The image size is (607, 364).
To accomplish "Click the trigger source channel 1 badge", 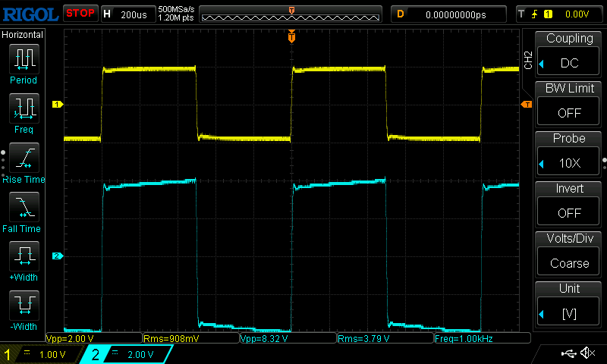I will tap(548, 14).
